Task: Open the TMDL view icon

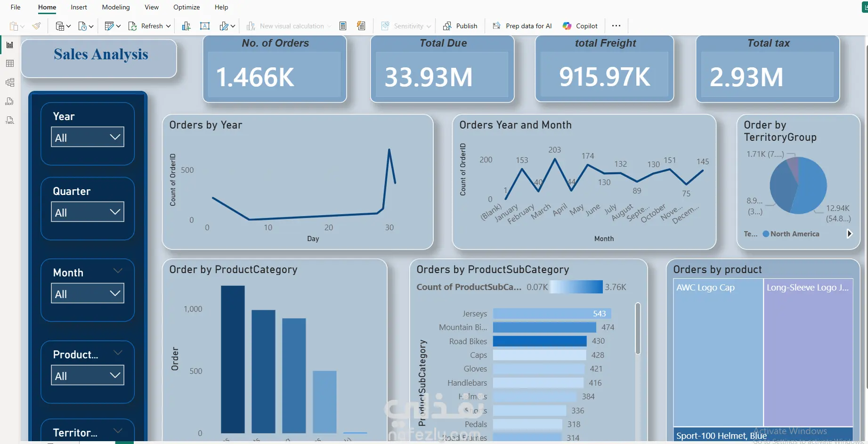Action: coord(10,120)
